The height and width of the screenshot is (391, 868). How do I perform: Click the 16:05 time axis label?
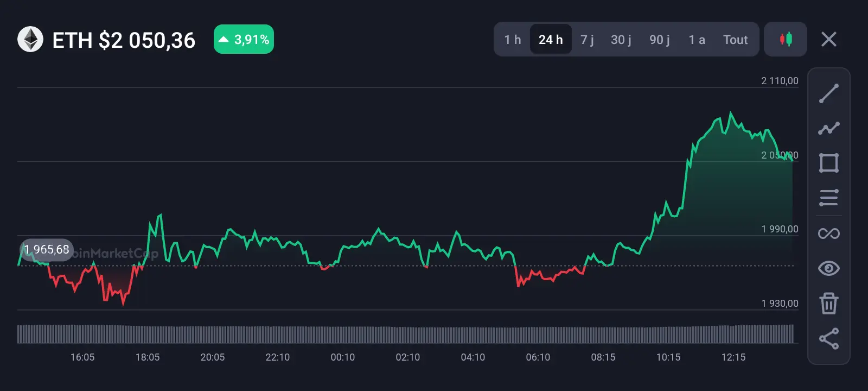82,357
